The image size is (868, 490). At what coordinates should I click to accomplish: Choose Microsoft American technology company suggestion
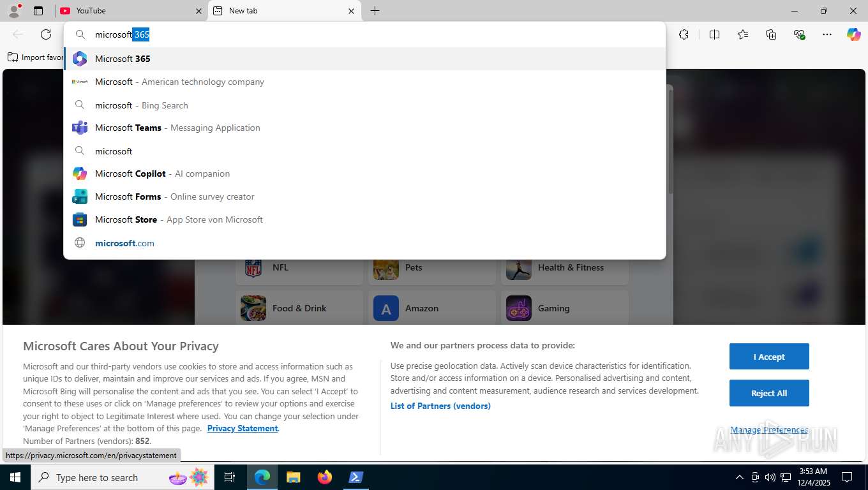pyautogui.click(x=364, y=82)
